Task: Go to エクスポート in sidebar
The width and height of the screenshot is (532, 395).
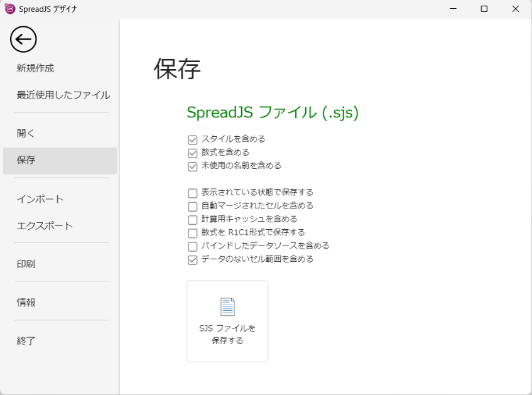Action: [45, 225]
